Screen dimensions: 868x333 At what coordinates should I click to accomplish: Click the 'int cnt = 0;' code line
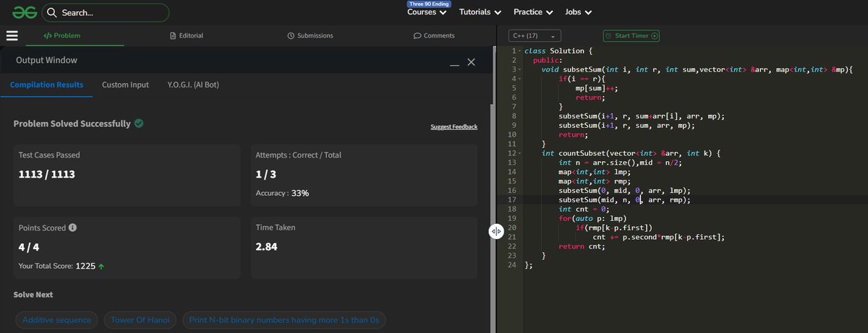584,209
